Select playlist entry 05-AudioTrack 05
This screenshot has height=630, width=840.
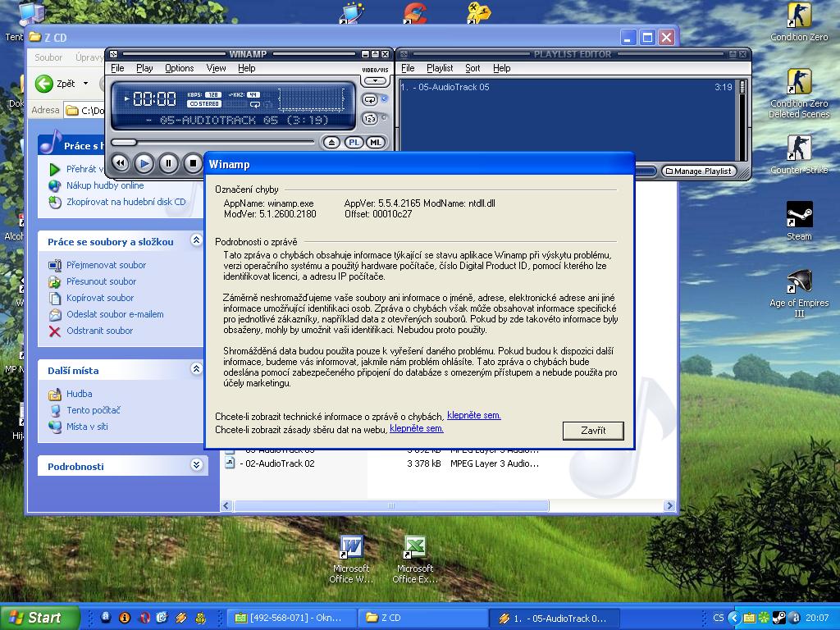567,87
